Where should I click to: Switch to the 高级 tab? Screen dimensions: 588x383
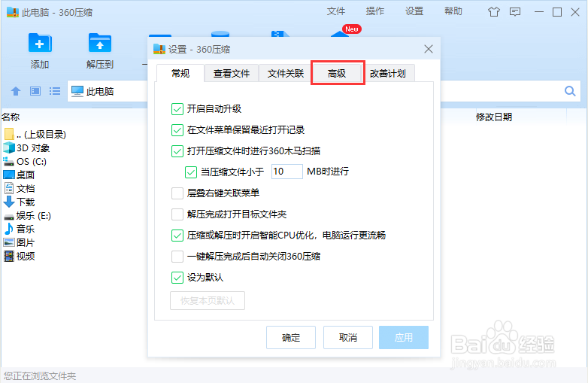tap(337, 73)
